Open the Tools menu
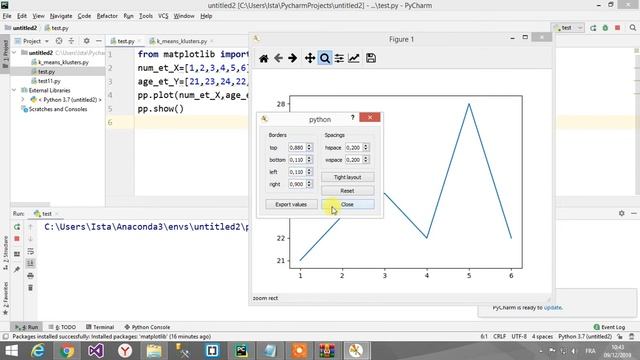 point(146,16)
